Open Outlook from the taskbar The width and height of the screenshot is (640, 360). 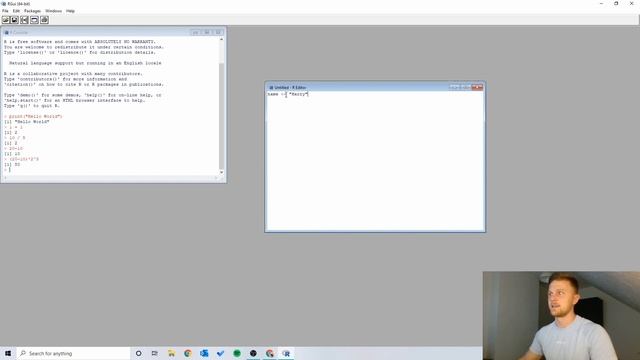[x=204, y=353]
